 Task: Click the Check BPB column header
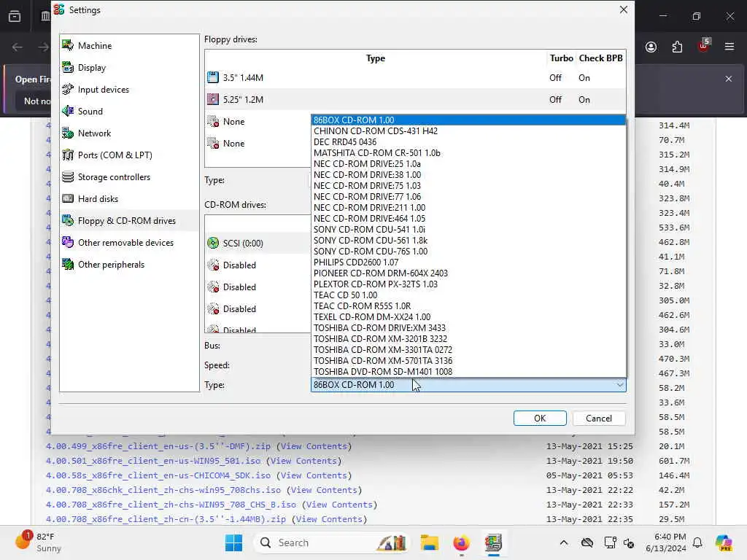tap(601, 58)
